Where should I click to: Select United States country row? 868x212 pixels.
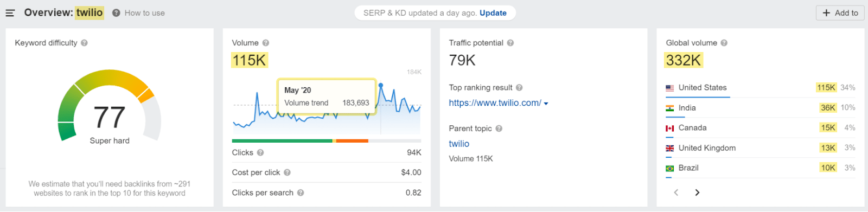click(761, 88)
